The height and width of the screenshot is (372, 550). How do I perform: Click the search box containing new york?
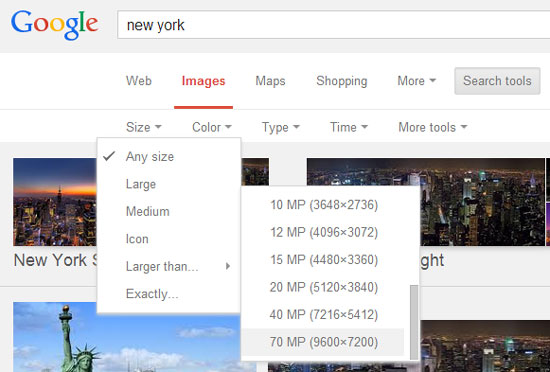334,25
